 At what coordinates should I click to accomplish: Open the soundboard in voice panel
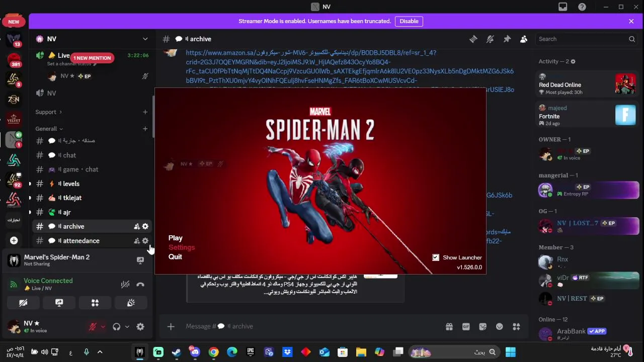(x=131, y=303)
